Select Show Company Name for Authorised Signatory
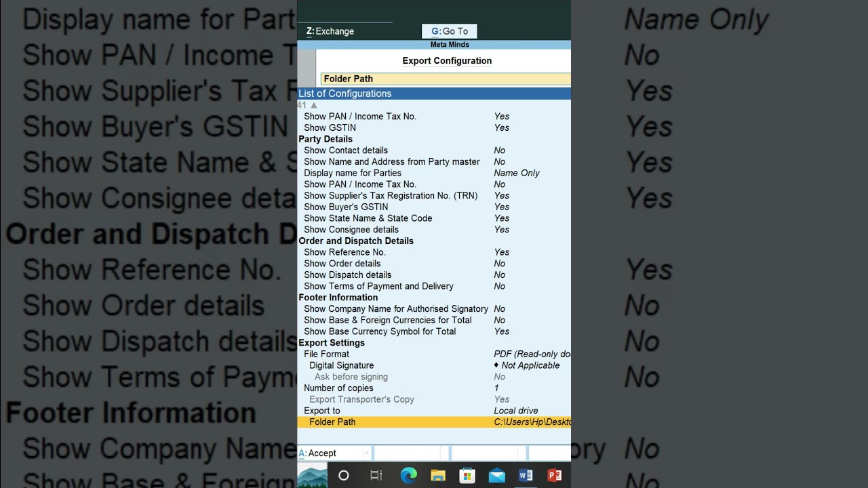 point(434,309)
